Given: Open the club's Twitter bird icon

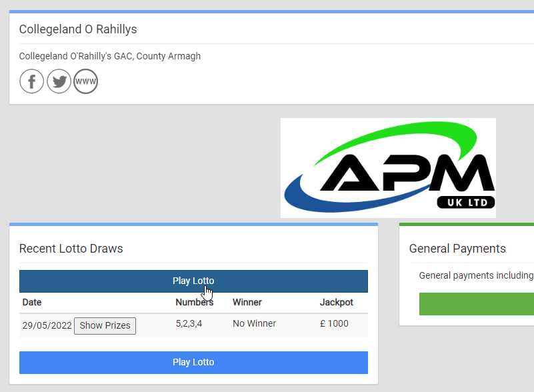Looking at the screenshot, I should tap(59, 81).
